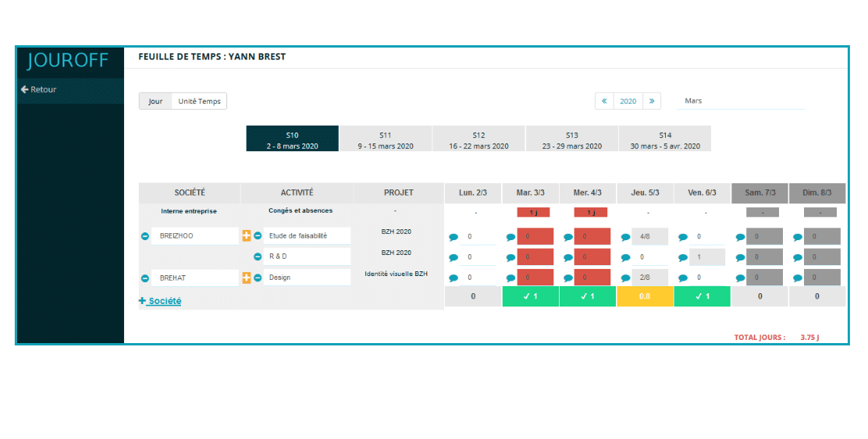This screenshot has height=439, width=868.
Task: Click the TOTAL JOURS 3.75 J summary
Action: click(776, 338)
